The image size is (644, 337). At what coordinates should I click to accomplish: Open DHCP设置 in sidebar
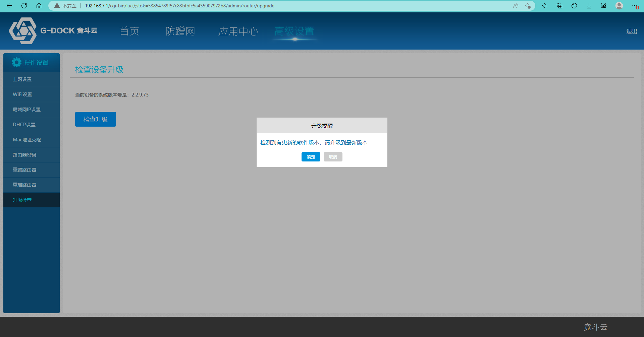(x=32, y=125)
